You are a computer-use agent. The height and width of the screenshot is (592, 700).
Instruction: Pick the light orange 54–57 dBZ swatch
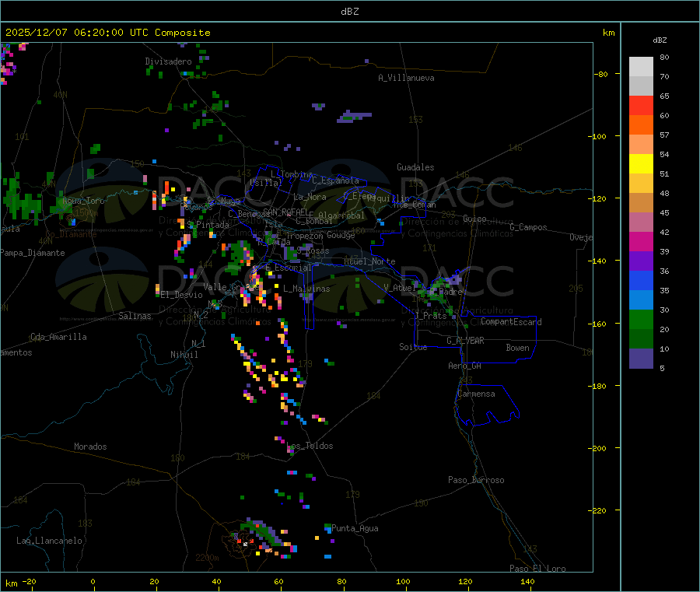point(641,144)
